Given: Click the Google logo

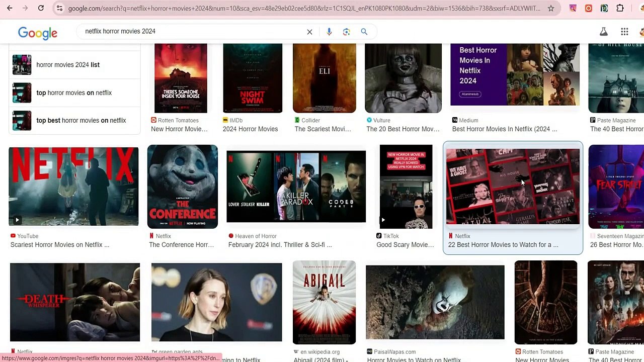Looking at the screenshot, I should [x=38, y=33].
